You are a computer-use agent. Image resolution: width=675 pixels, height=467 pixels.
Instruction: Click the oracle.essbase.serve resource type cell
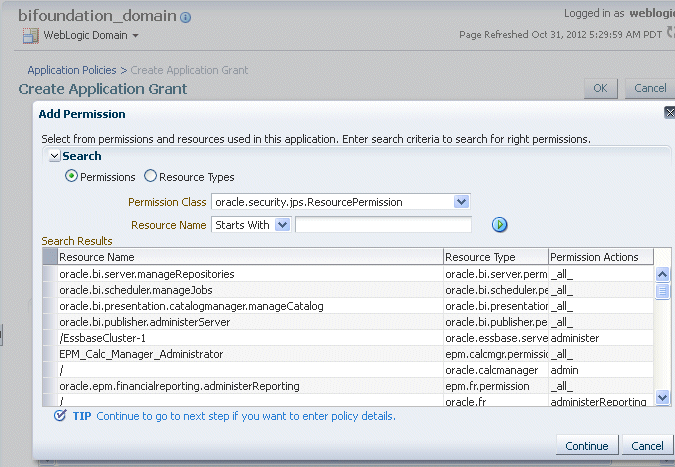(496, 338)
